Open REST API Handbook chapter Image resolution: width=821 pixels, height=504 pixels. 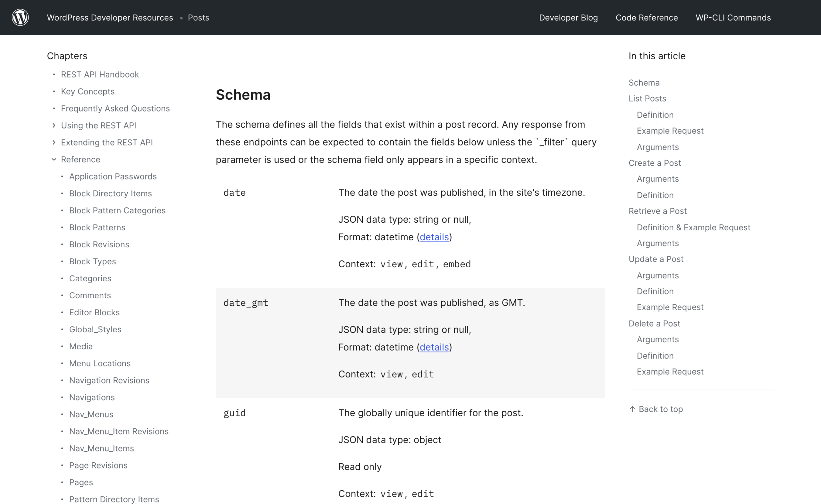pos(100,74)
